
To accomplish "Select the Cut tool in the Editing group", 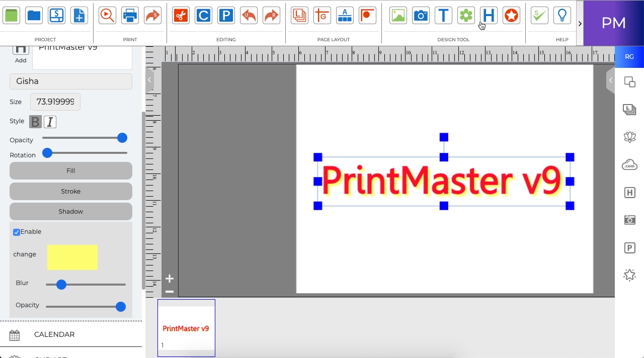I will tap(181, 15).
